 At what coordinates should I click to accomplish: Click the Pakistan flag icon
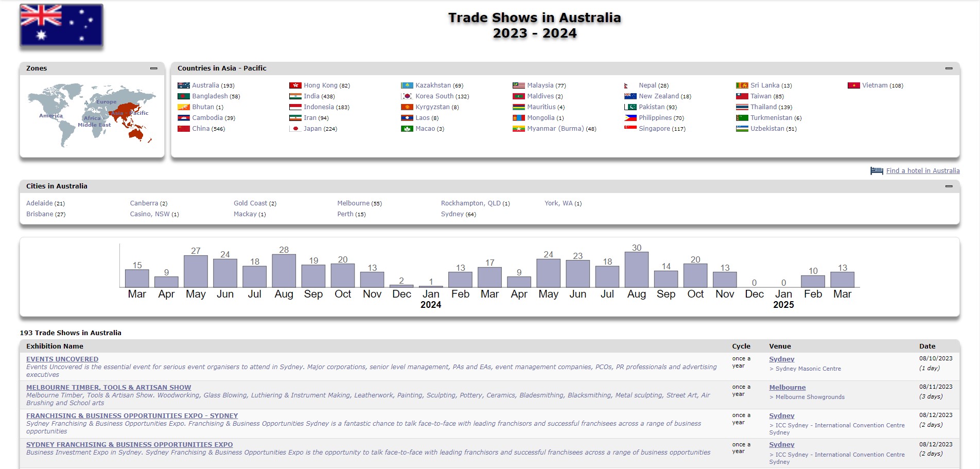tap(631, 107)
